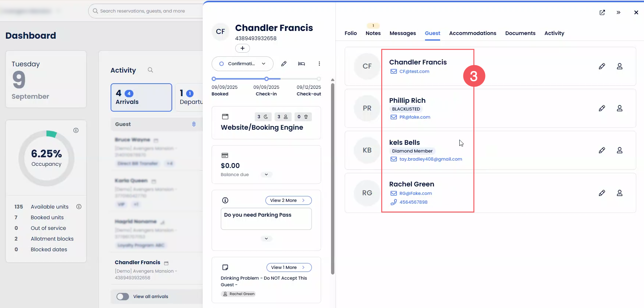Click the KB avatar for kels Bells

[367, 150]
